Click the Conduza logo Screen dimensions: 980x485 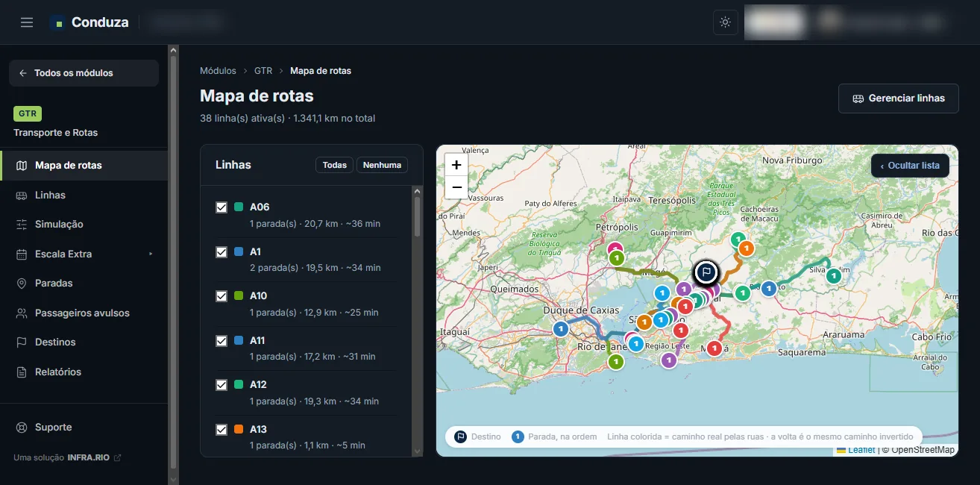point(89,22)
